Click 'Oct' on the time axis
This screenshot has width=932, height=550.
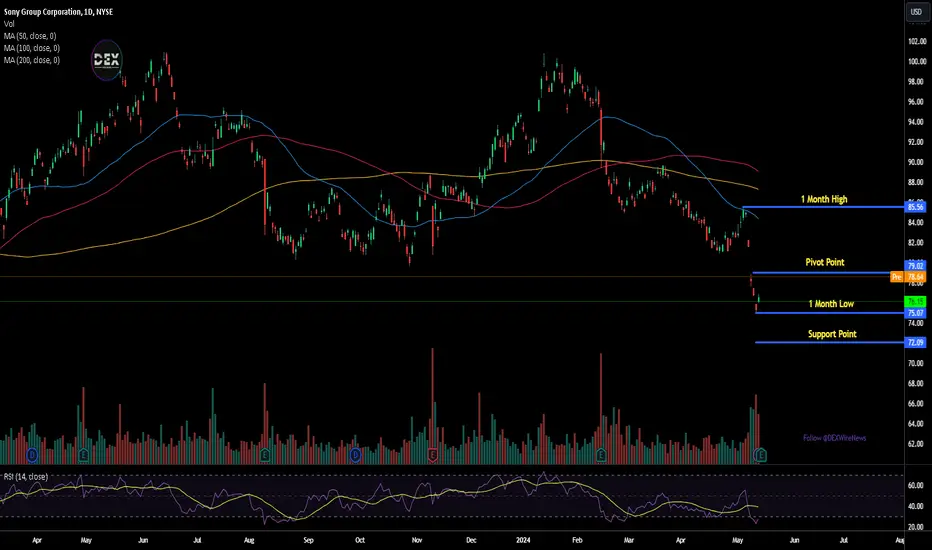(360, 540)
